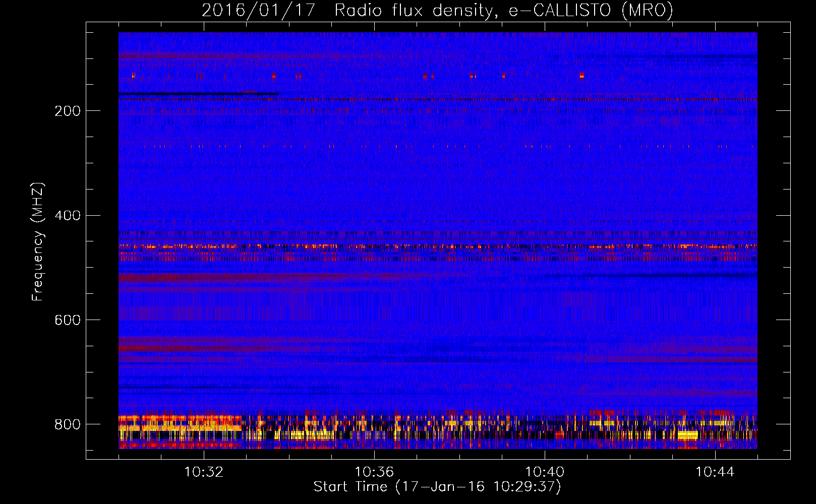
Task: Click the plot title '2016/01/17 Radio flux density'
Action: [x=437, y=10]
